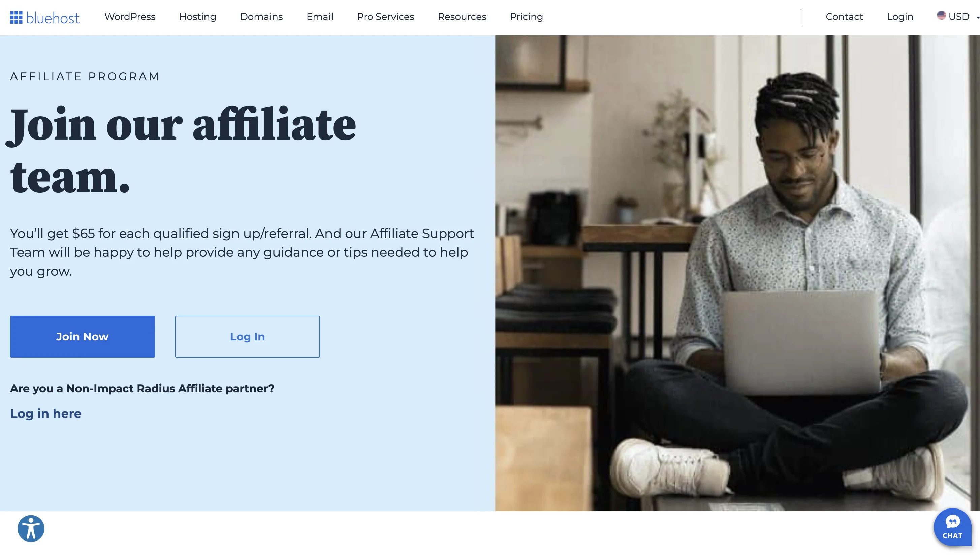The width and height of the screenshot is (980, 555).
Task: Expand the Resources menu
Action: pyautogui.click(x=462, y=17)
